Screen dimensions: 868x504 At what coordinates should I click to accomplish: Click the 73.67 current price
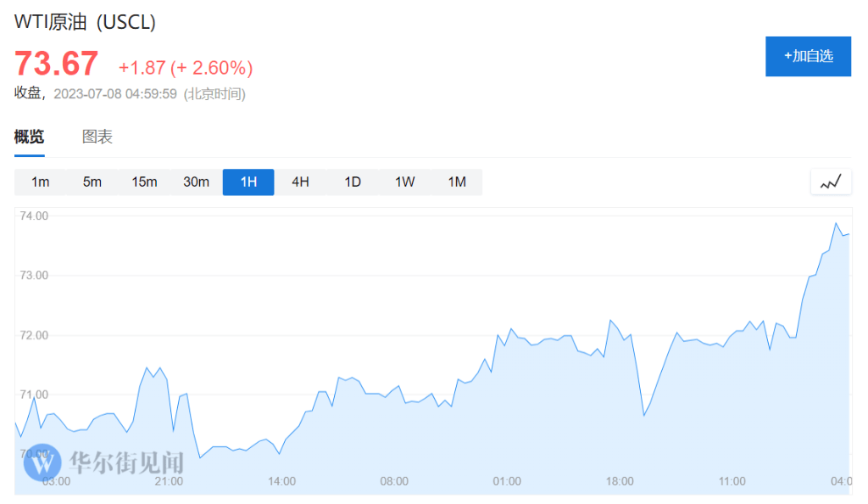pyautogui.click(x=56, y=64)
